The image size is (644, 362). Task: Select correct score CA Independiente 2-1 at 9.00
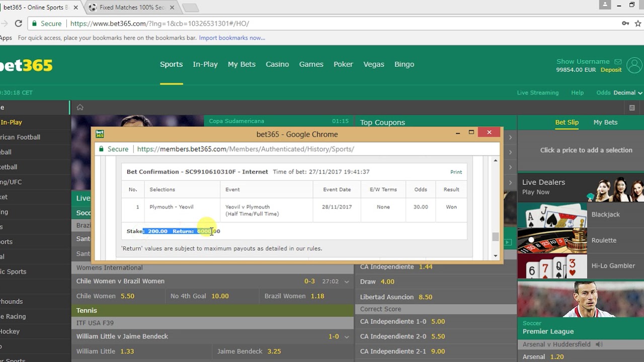click(436, 351)
